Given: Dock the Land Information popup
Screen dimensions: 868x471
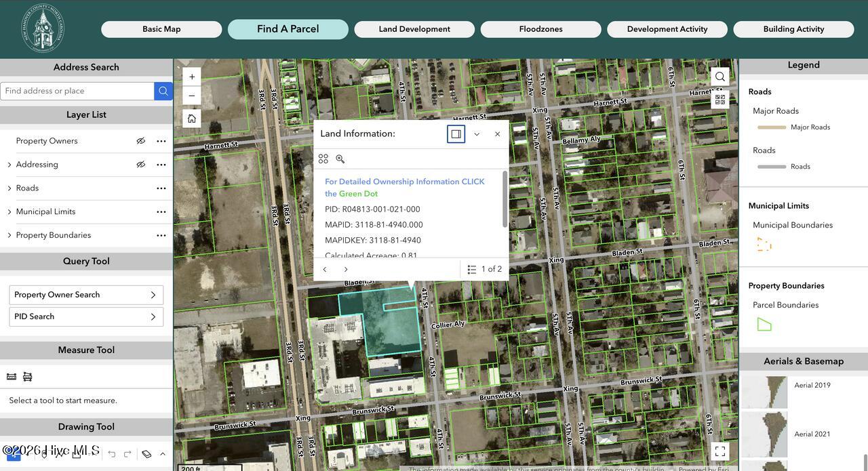Looking at the screenshot, I should [456, 134].
